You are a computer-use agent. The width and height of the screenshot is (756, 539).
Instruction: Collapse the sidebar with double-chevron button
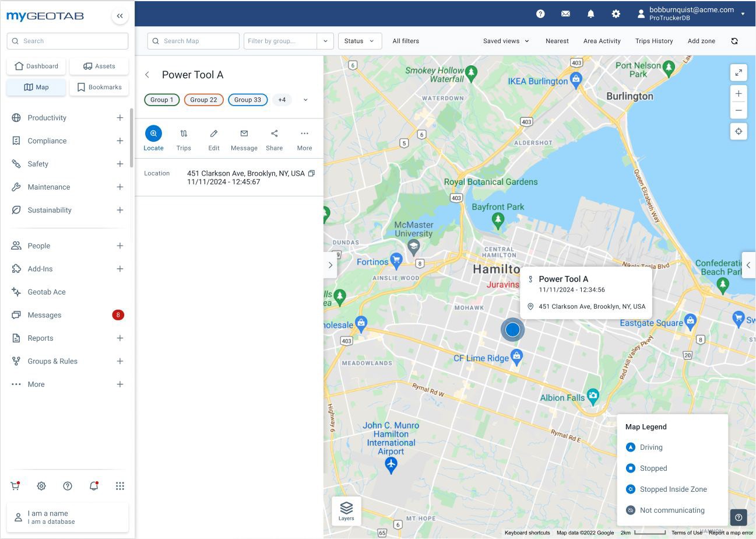(x=119, y=16)
